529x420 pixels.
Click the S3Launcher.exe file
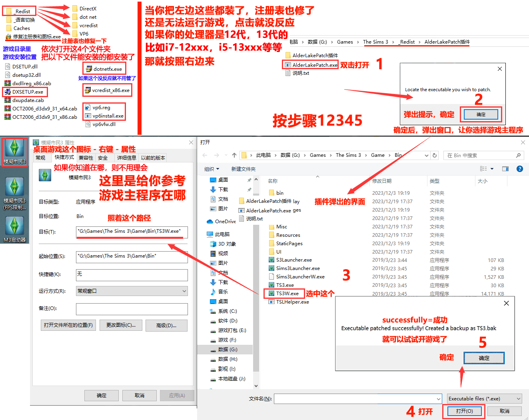[x=293, y=260]
